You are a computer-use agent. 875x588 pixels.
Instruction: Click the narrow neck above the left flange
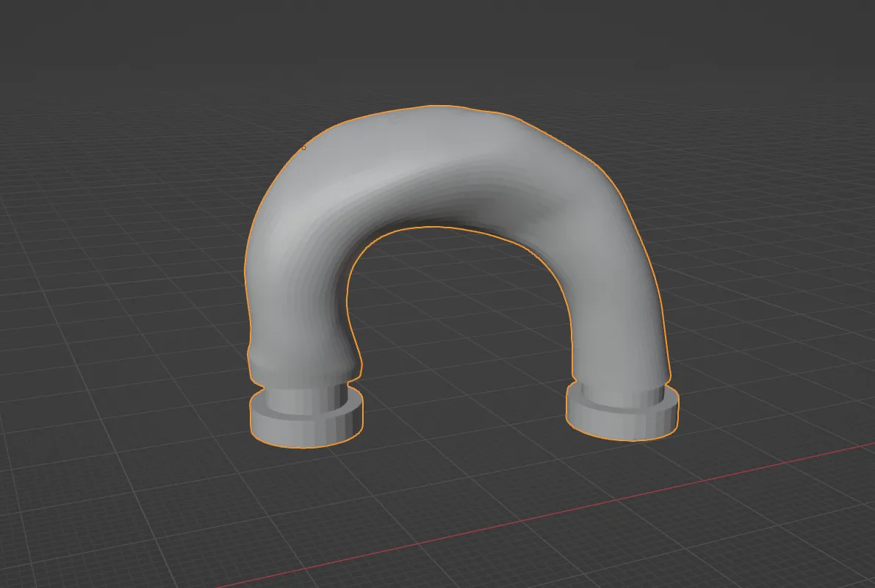[x=304, y=397]
